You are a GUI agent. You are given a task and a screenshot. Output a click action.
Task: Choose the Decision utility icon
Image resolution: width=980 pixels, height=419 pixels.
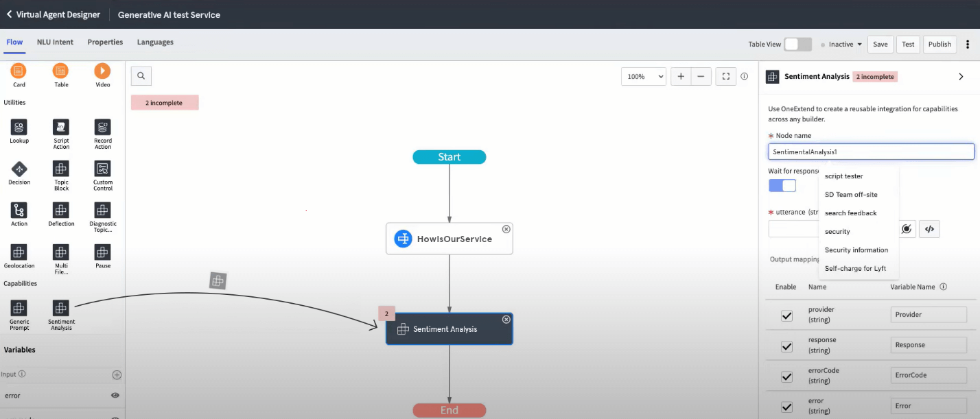pyautogui.click(x=19, y=169)
